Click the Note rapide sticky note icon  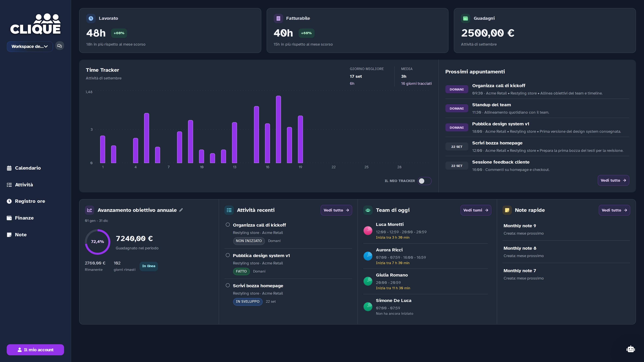[x=507, y=210]
